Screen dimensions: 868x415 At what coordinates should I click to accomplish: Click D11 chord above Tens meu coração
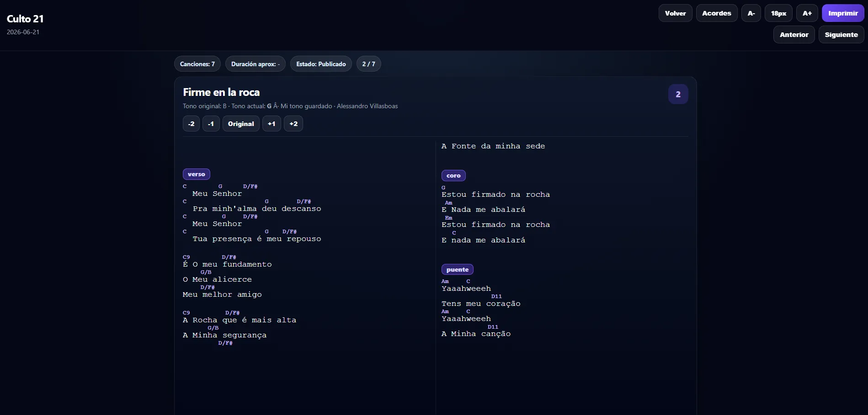(x=496, y=296)
